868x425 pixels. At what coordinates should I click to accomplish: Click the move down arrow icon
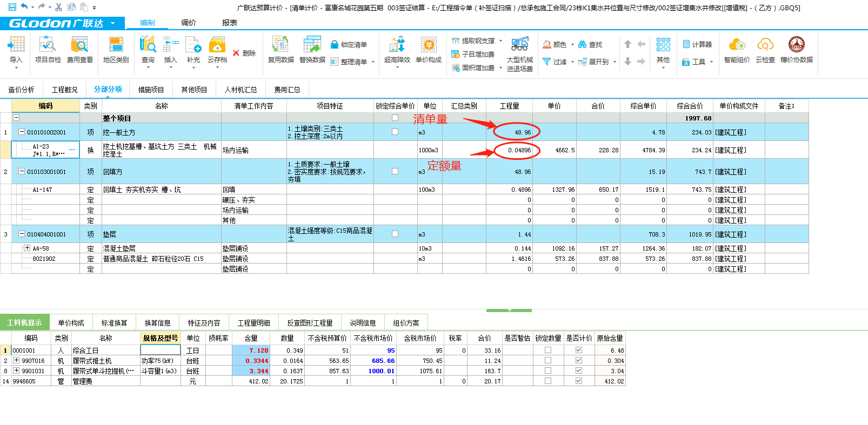tap(627, 62)
